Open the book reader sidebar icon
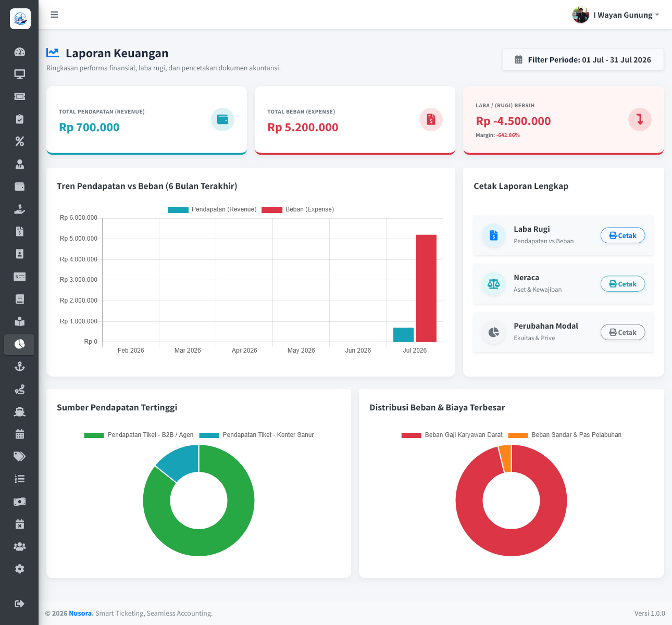Viewport: 672px width, 625px height. pos(19,321)
